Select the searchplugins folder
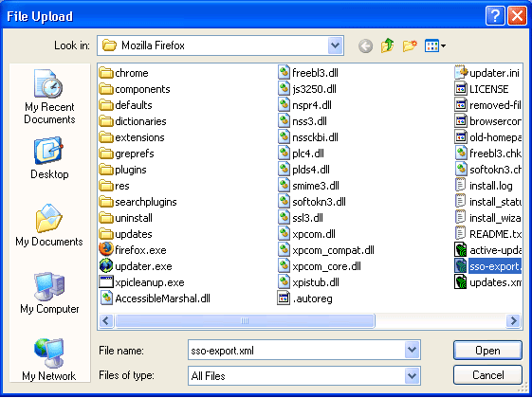Screen dimensions: 532x398 click(x=138, y=202)
